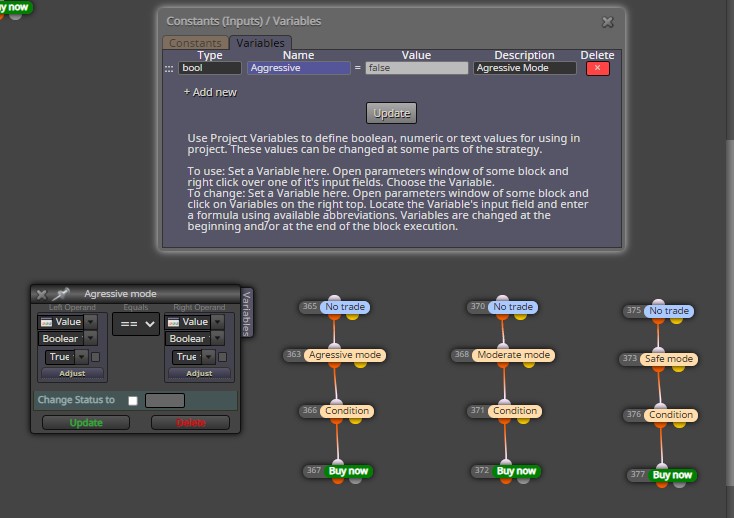Select Condition block 376

coord(671,415)
